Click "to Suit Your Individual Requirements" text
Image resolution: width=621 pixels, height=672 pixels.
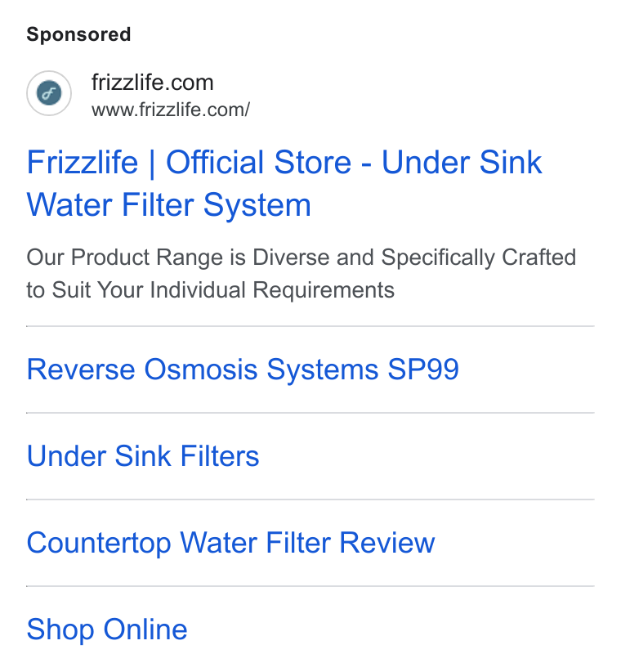pos(210,290)
